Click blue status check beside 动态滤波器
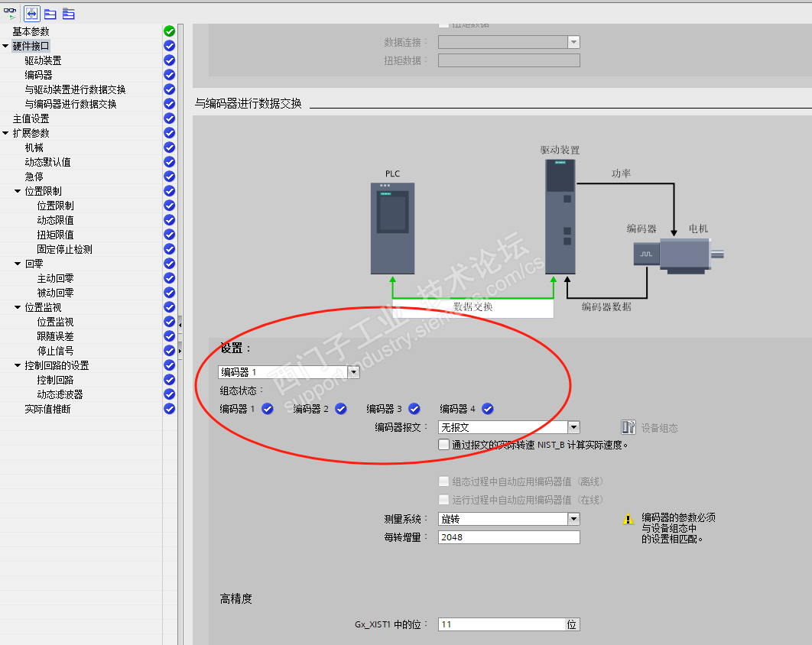Image resolution: width=812 pixels, height=645 pixels. tap(169, 394)
